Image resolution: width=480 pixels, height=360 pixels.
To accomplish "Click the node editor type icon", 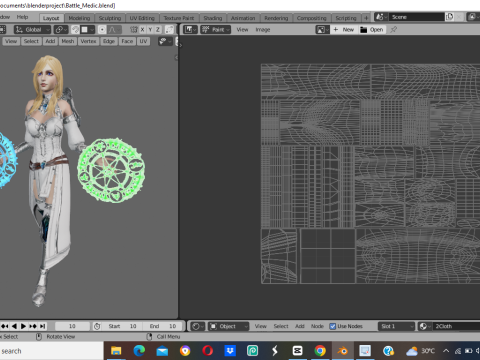I will pos(197,326).
